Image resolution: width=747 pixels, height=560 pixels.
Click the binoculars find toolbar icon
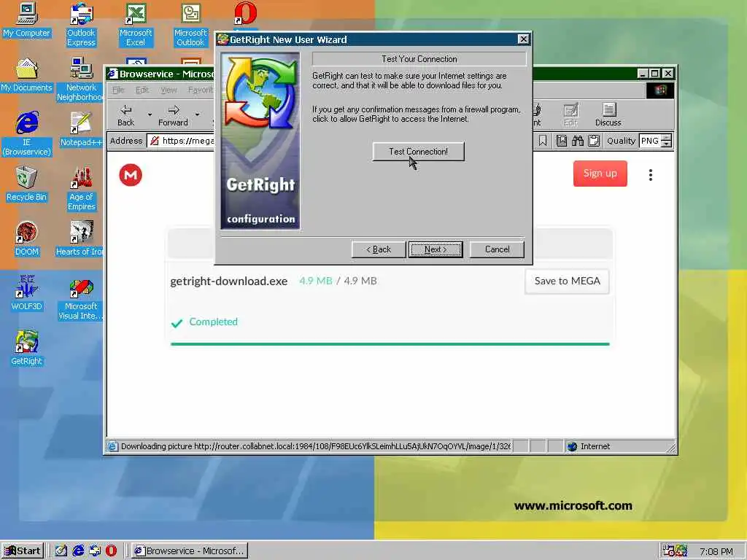click(x=578, y=141)
